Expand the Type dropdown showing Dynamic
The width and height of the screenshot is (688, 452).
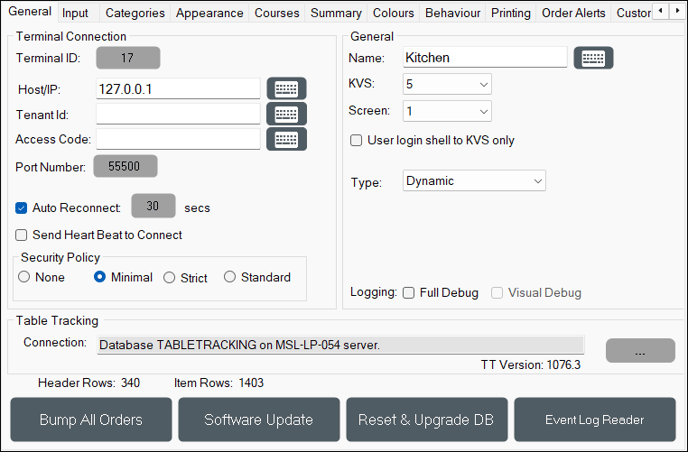pos(474,181)
